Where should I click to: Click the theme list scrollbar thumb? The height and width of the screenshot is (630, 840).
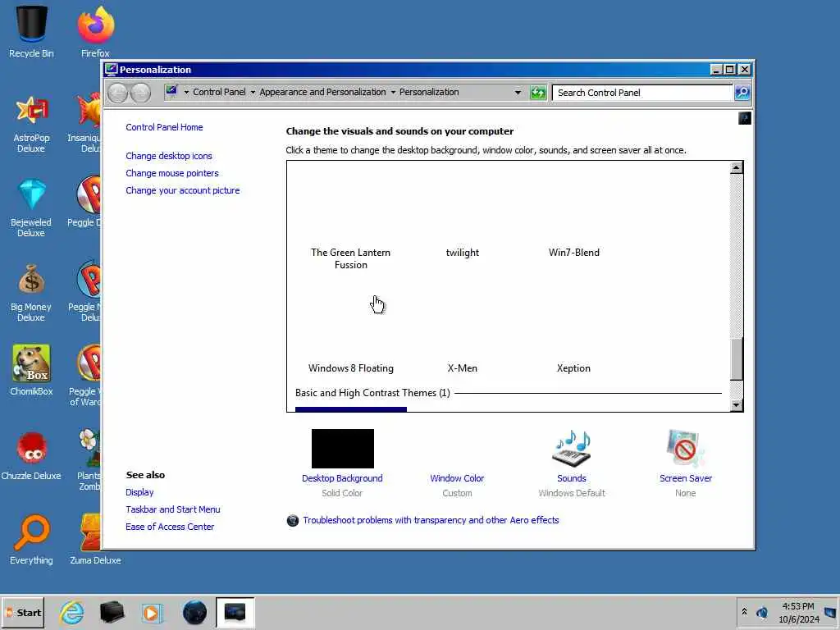tap(737, 359)
